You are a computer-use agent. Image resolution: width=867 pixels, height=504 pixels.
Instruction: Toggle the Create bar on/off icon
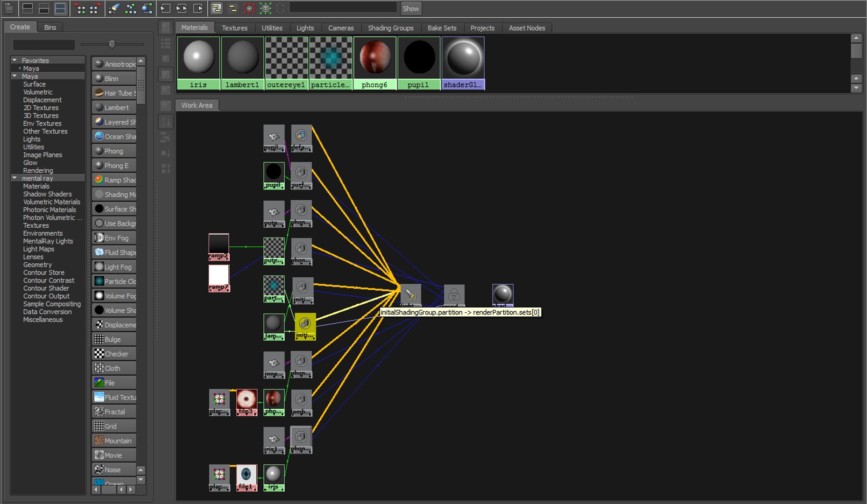(9, 8)
